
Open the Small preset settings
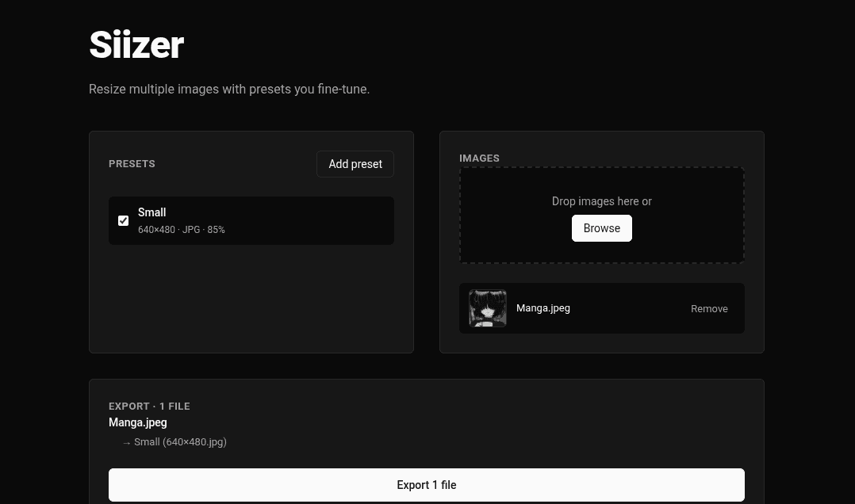click(152, 212)
